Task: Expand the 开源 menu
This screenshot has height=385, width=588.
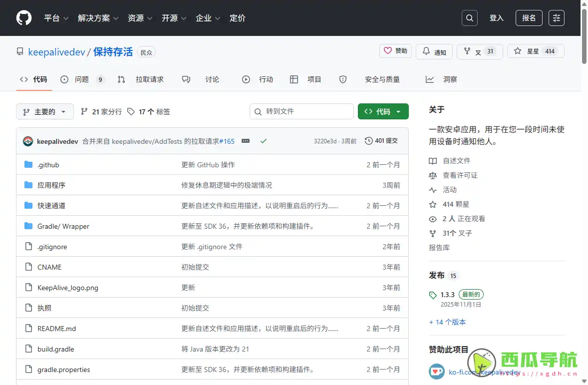Action: pyautogui.click(x=174, y=18)
